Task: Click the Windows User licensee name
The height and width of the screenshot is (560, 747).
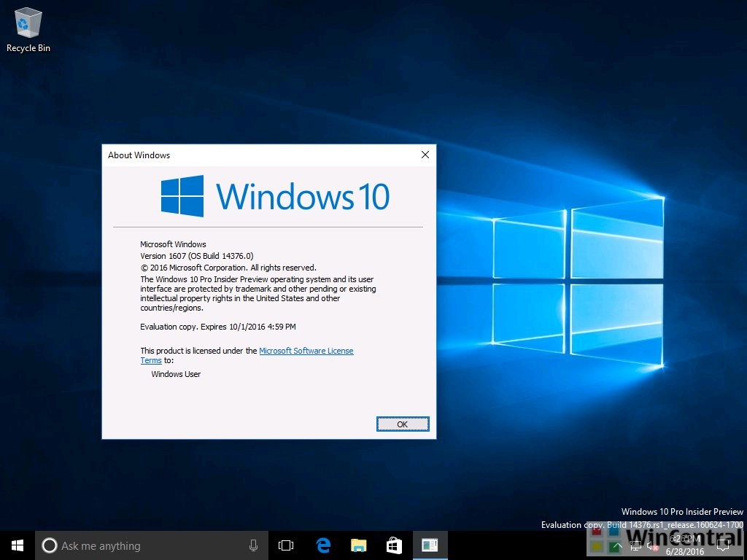Action: [x=176, y=374]
